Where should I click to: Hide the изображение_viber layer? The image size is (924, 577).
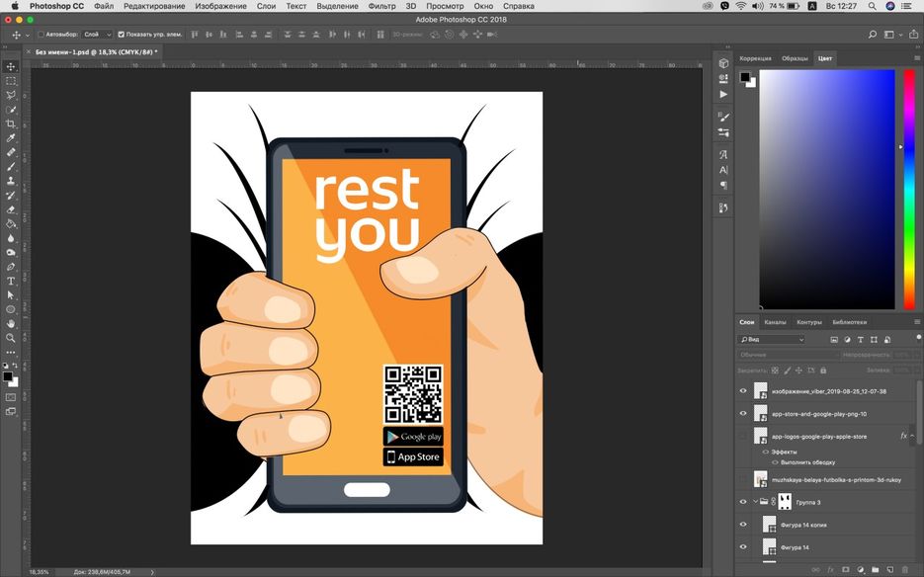(x=743, y=390)
